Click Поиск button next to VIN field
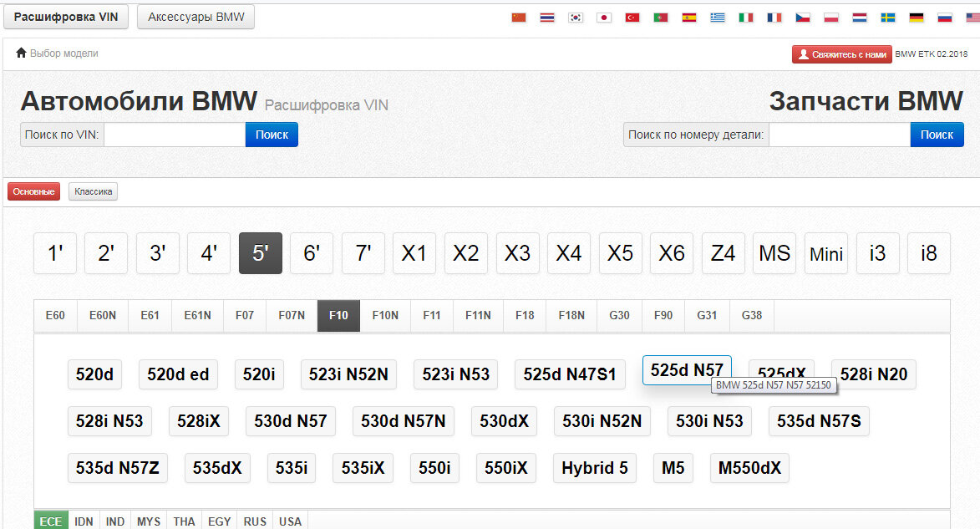The height and width of the screenshot is (529, 980). tap(272, 135)
